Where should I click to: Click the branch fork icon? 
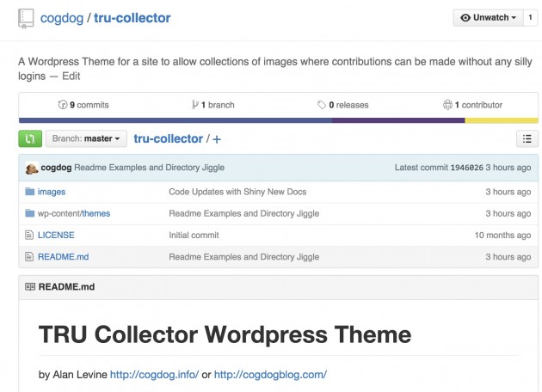(x=195, y=105)
